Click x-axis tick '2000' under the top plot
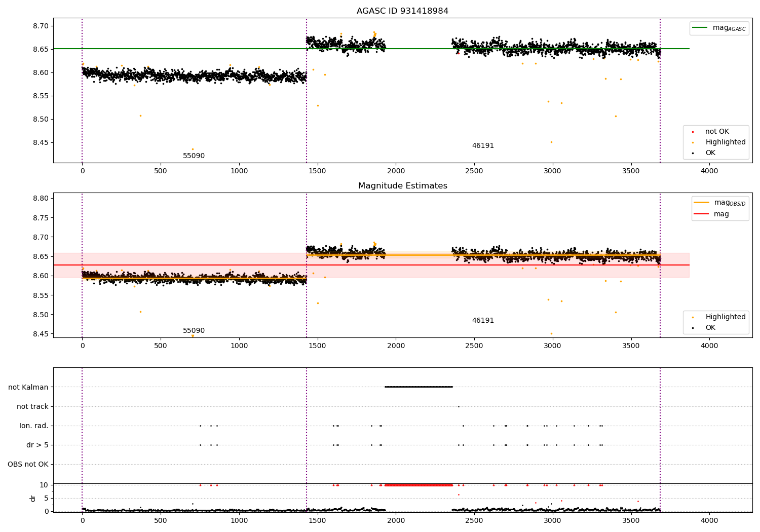The height and width of the screenshot is (532, 760). 396,171
